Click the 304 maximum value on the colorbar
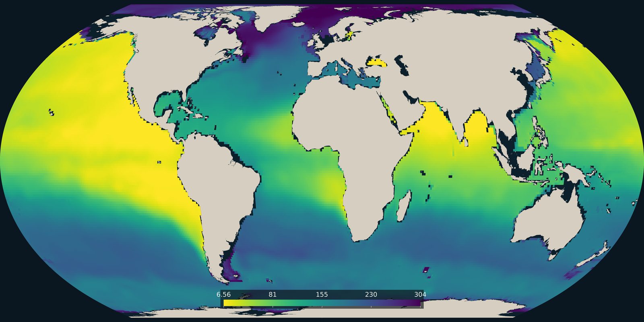The image size is (644, 322). [420, 295]
